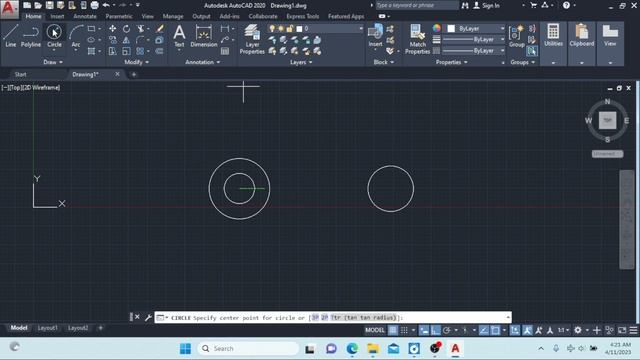This screenshot has height=360, width=640.
Task: Toggle Snap mode in status bar
Action: [404, 330]
